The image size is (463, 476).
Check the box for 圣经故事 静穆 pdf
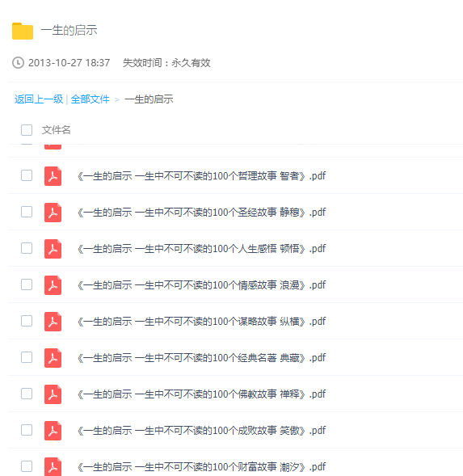(x=27, y=212)
